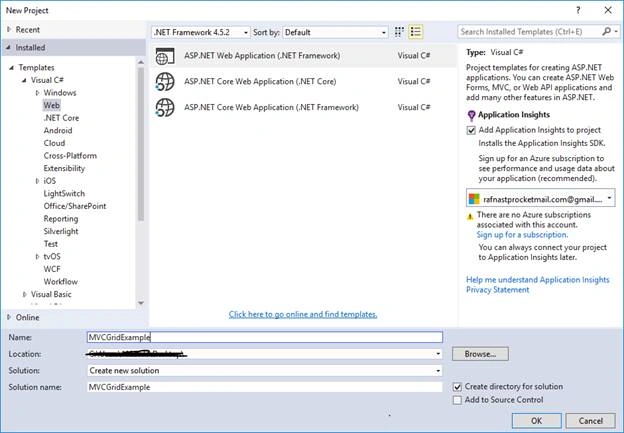The image size is (624, 433).
Task: Expand the Windows tree node
Action: tap(37, 93)
